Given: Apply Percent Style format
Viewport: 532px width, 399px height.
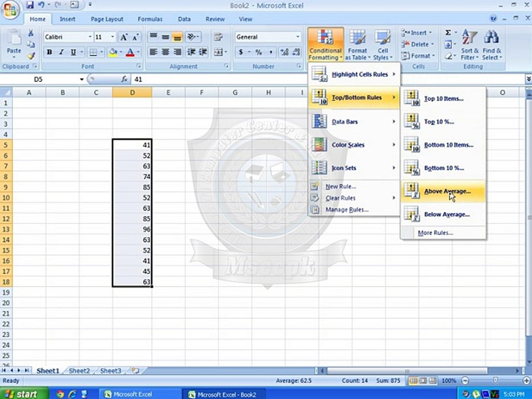Looking at the screenshot, I should [x=259, y=52].
